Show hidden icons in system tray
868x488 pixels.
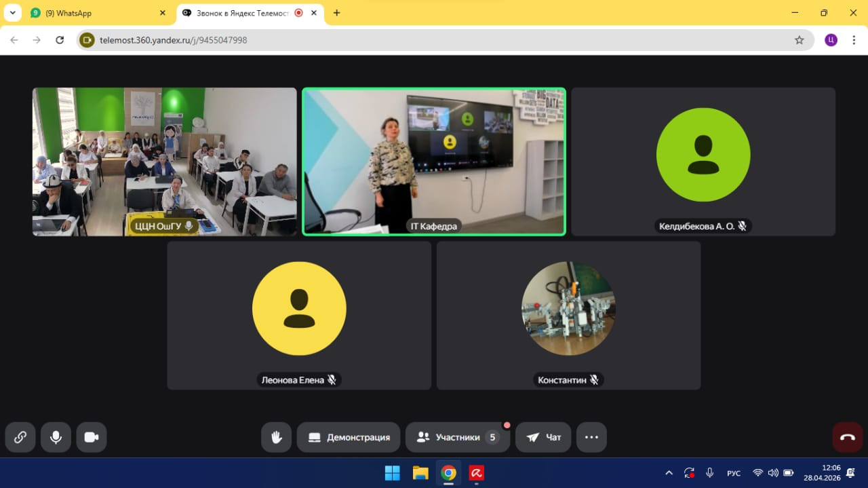(x=669, y=473)
